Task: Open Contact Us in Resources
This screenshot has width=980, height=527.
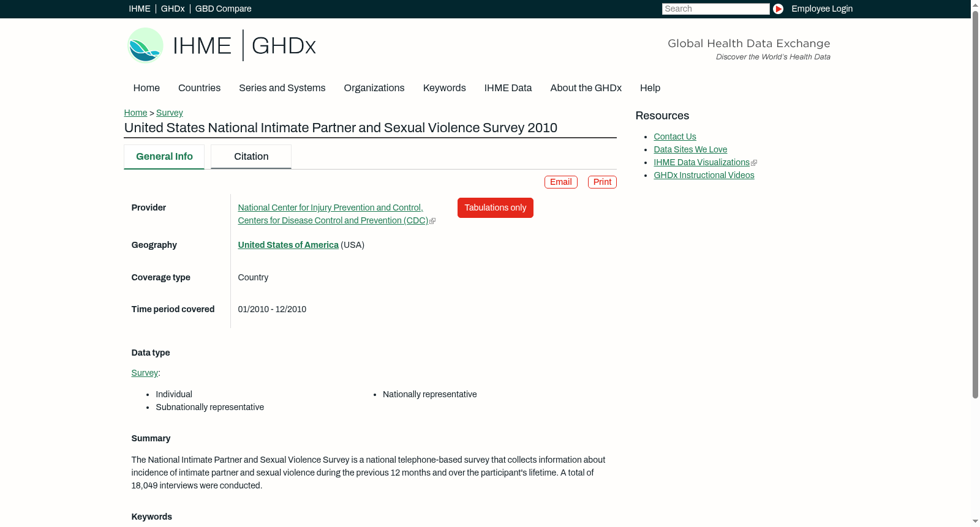Action: click(675, 136)
